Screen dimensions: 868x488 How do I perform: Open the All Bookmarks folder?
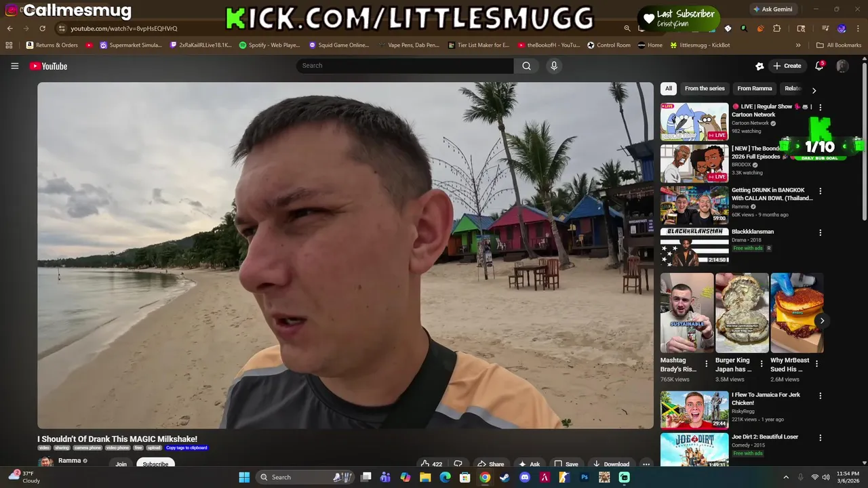839,45
